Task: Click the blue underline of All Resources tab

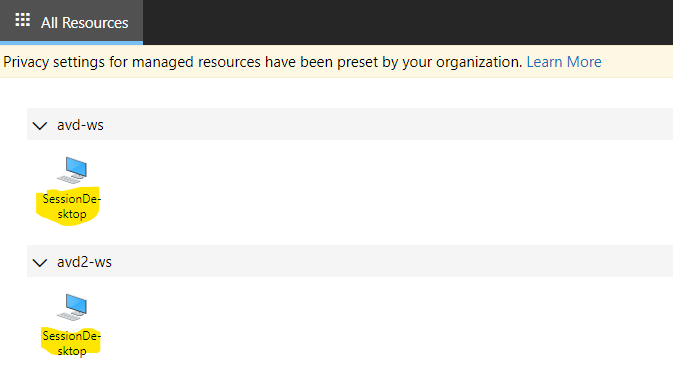Action: (x=71, y=43)
